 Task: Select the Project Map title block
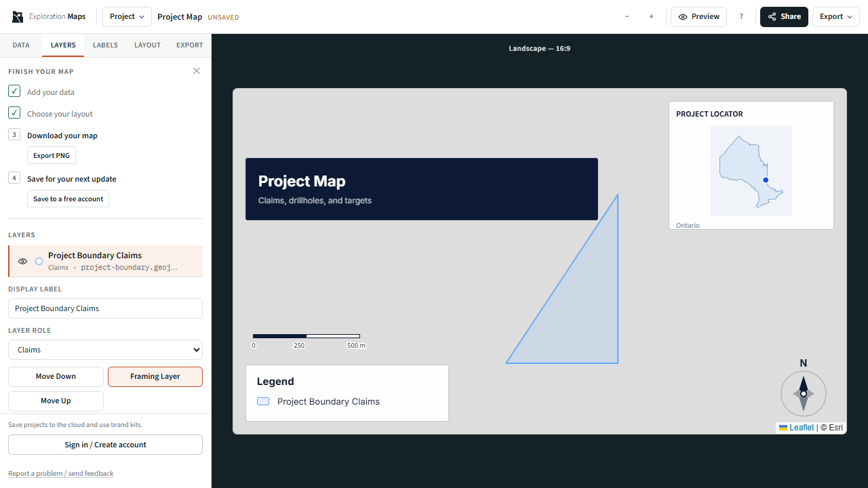pos(422,189)
